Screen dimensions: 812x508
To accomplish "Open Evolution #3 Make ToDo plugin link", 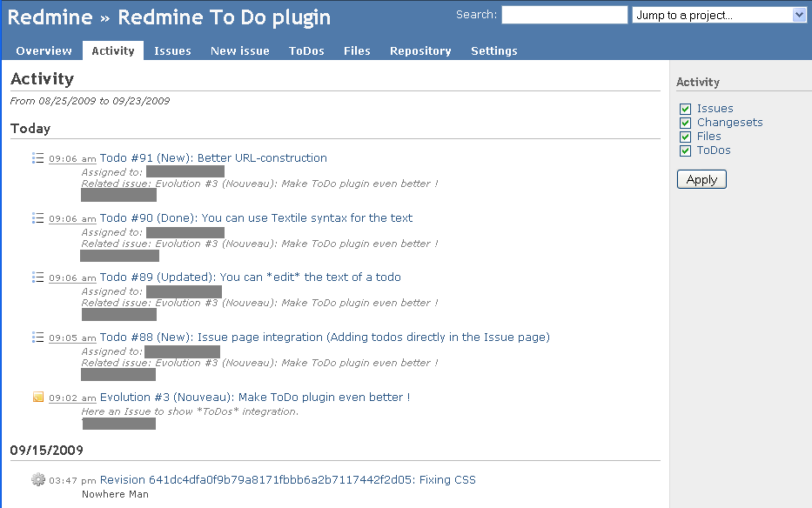I will 255,398.
